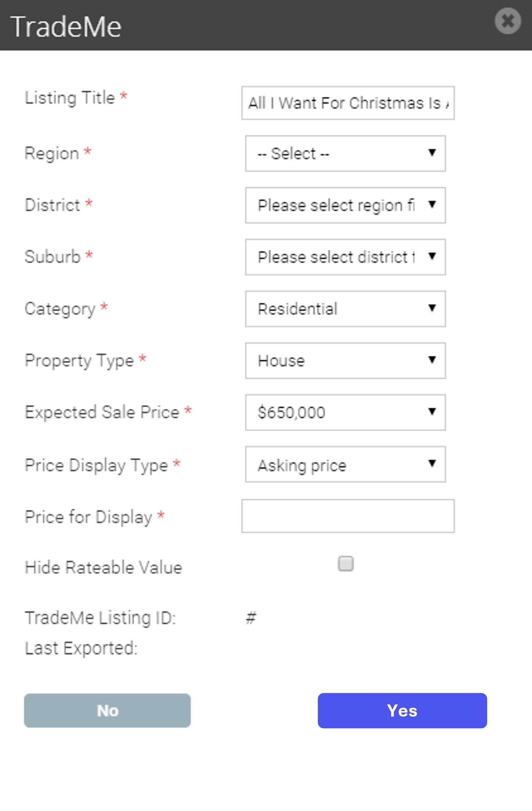Change the Category from Residential

pyautogui.click(x=345, y=309)
